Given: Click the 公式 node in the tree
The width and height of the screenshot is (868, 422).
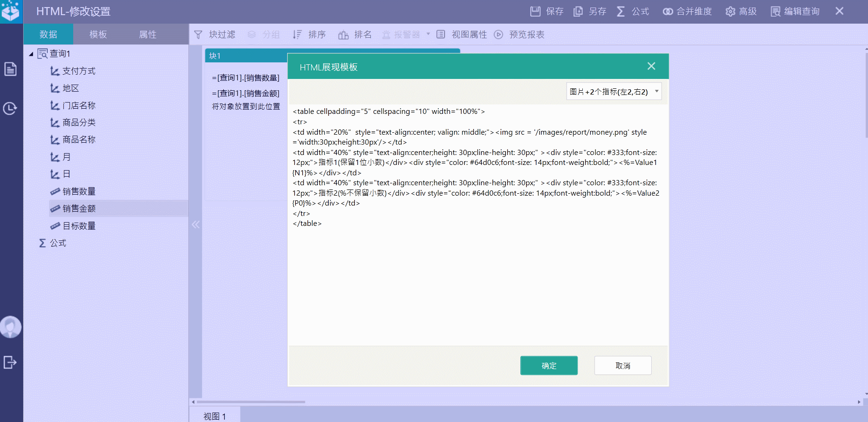Looking at the screenshot, I should (52, 243).
